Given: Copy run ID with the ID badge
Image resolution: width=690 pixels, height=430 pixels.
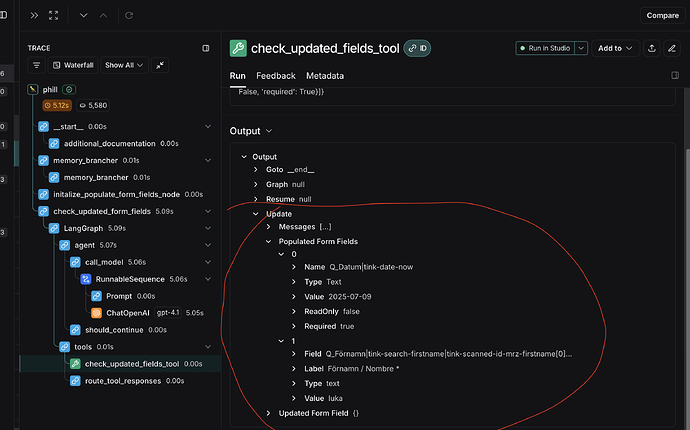Looking at the screenshot, I should click(418, 48).
